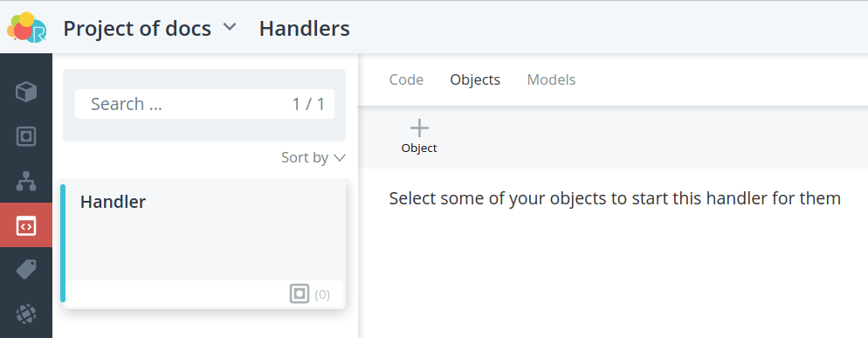Open the cube icon in the sidebar
The width and height of the screenshot is (868, 338).
[26, 92]
